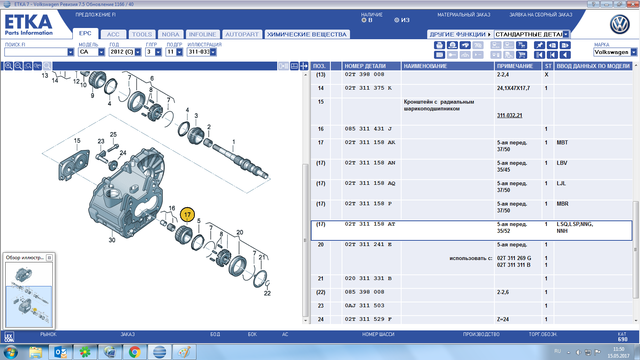Select the 'ИЗ' availability radio button
The width and height of the screenshot is (640, 360).
[x=396, y=20]
